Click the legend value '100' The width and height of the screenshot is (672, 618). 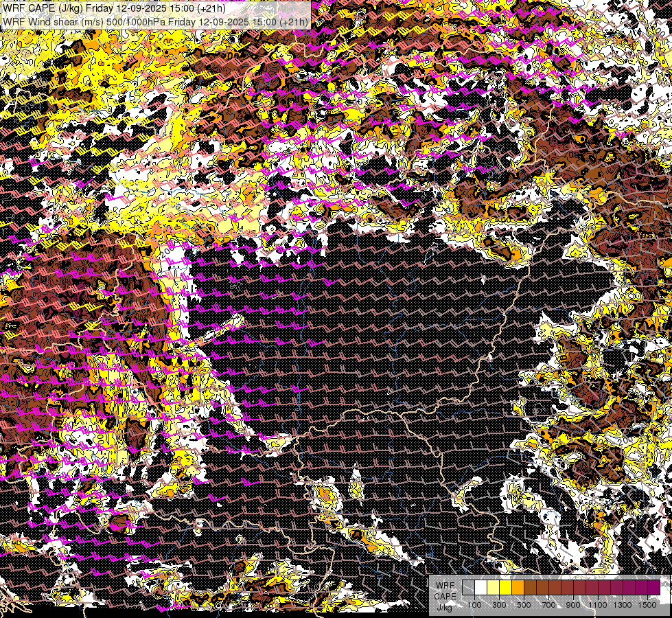tap(474, 605)
